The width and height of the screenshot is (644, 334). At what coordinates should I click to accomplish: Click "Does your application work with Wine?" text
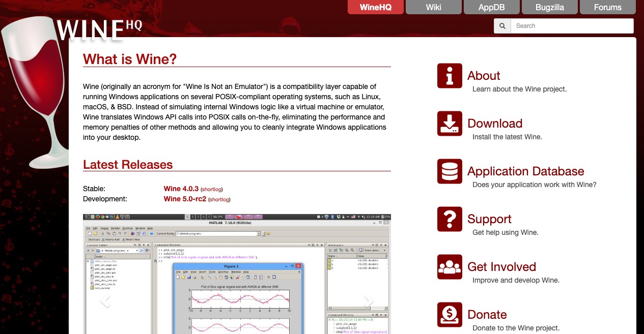pos(534,185)
